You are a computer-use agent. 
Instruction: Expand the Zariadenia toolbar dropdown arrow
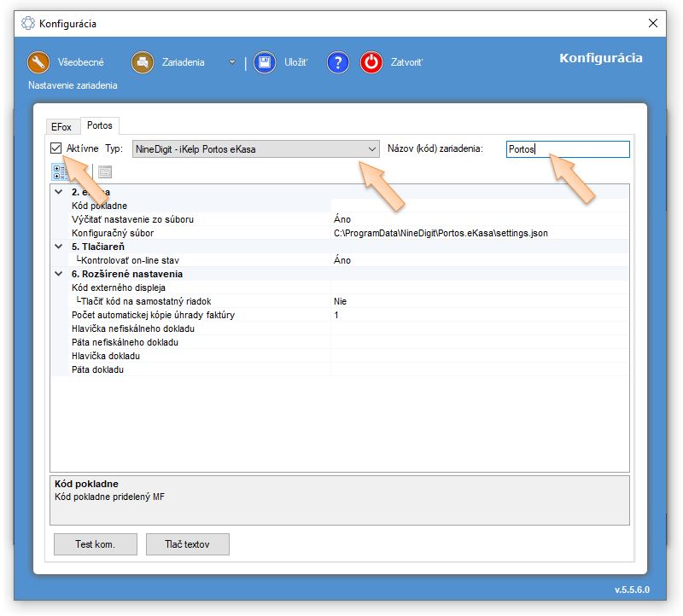(x=231, y=62)
